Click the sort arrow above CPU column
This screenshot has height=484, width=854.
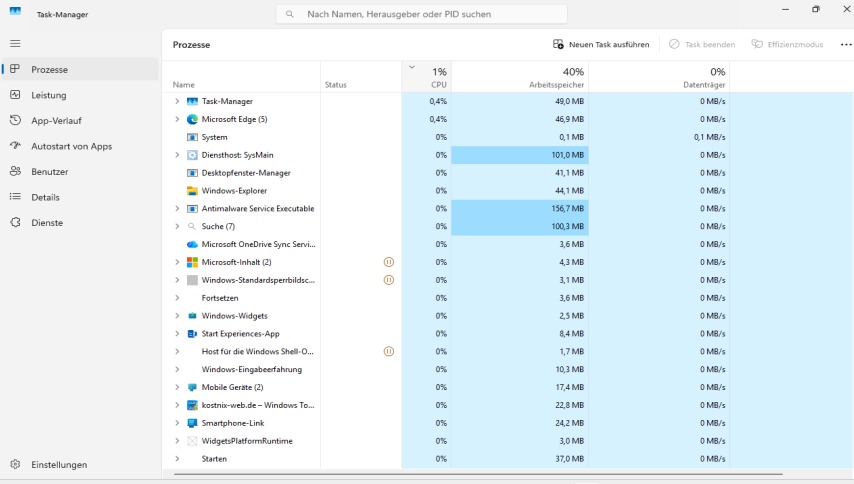pos(412,68)
